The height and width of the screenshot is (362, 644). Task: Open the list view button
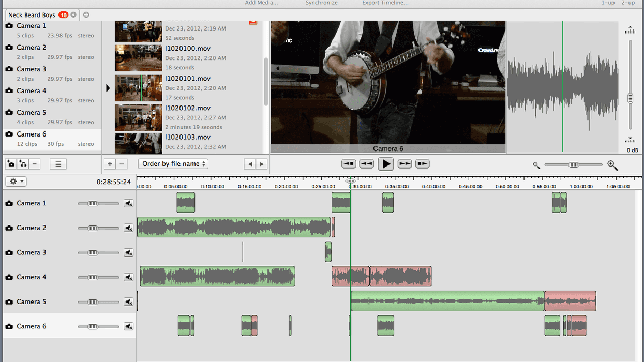click(58, 164)
